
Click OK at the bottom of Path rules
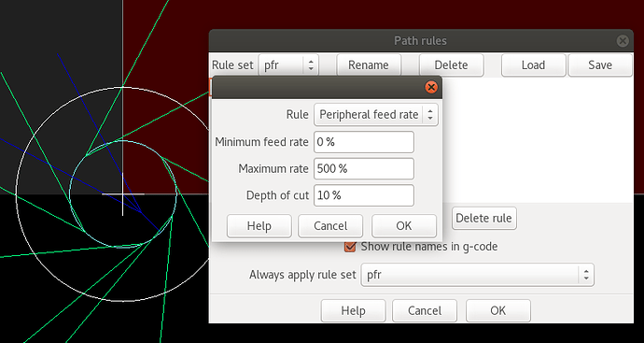[497, 310]
